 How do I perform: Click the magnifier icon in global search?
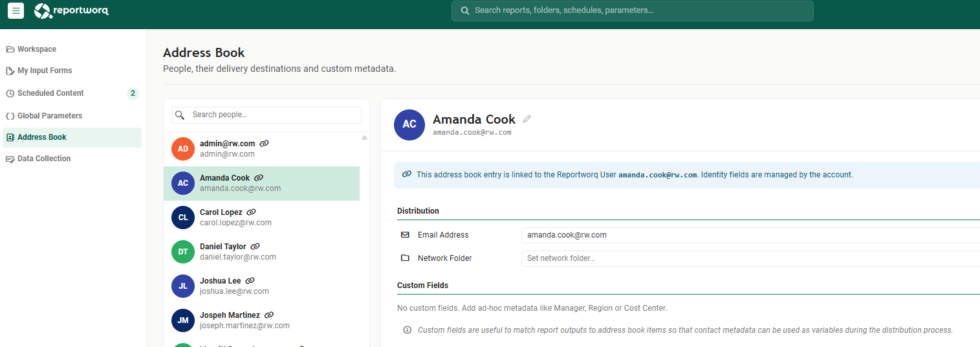464,11
